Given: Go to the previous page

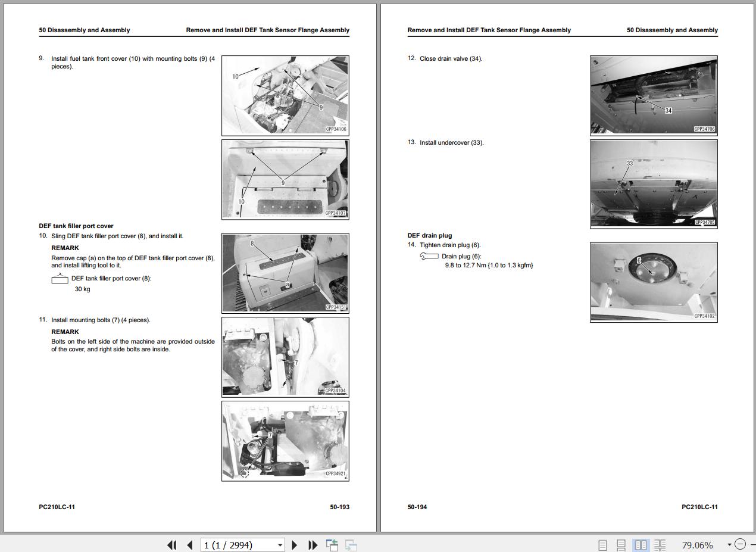Looking at the screenshot, I should click(190, 545).
